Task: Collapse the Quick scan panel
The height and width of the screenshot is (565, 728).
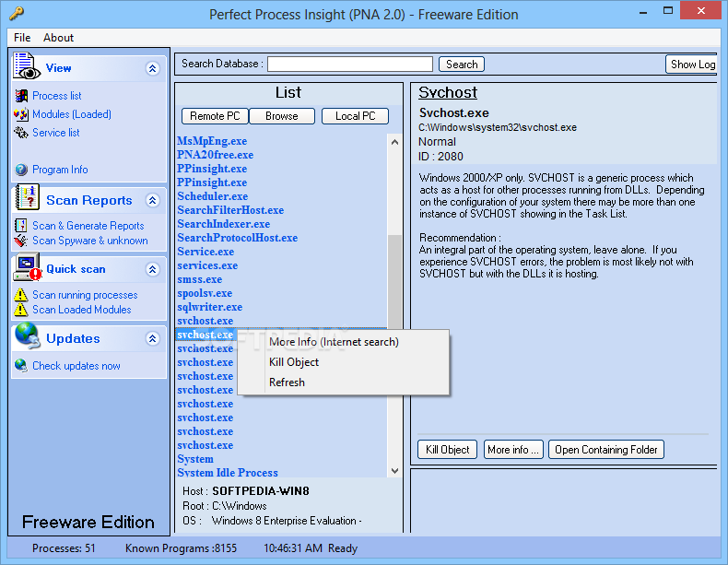Action: tap(152, 269)
